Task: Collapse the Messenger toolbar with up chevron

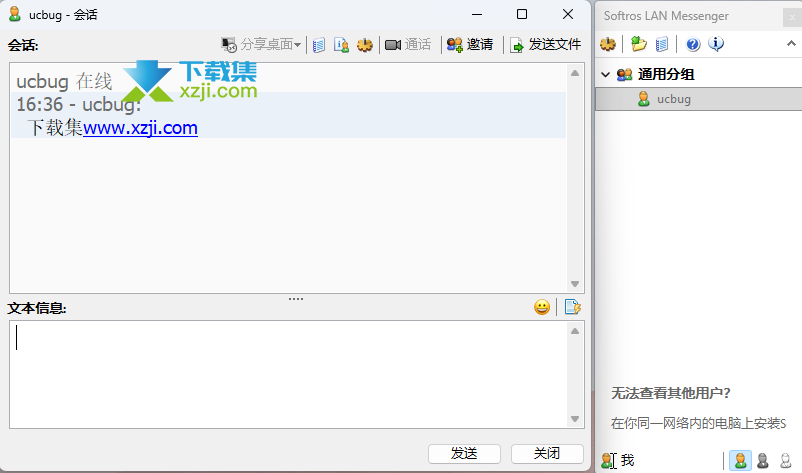Action: [790, 44]
